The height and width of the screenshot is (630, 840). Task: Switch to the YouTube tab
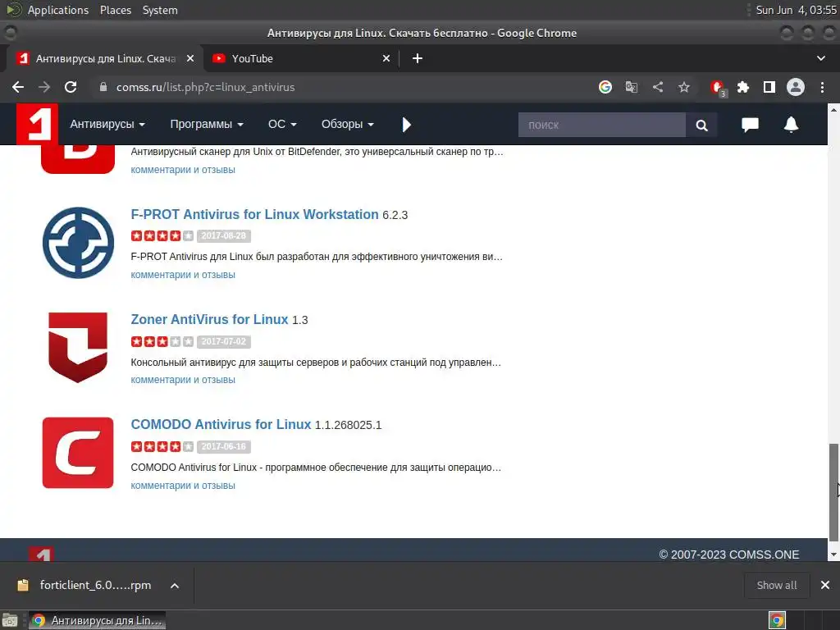tap(300, 58)
